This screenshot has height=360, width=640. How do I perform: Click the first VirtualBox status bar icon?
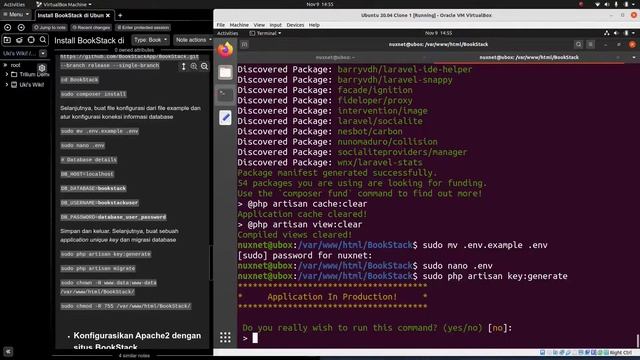(x=542, y=352)
